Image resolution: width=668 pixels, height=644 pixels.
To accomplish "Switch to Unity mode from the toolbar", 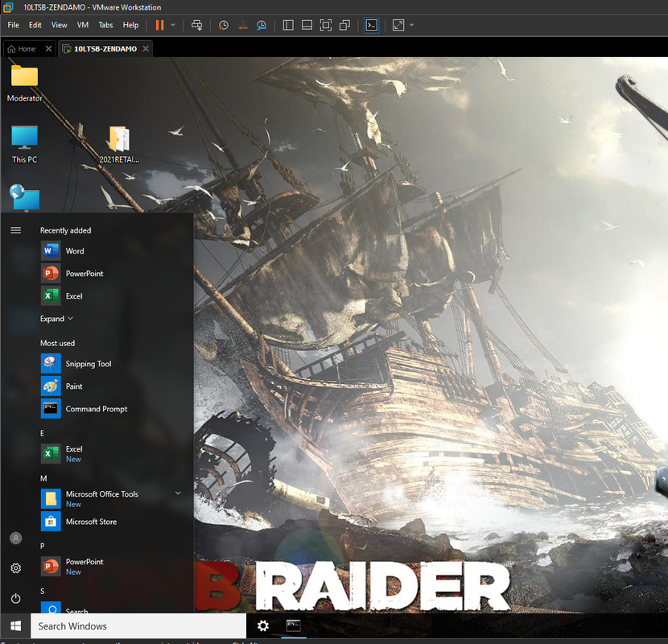I will pyautogui.click(x=344, y=25).
